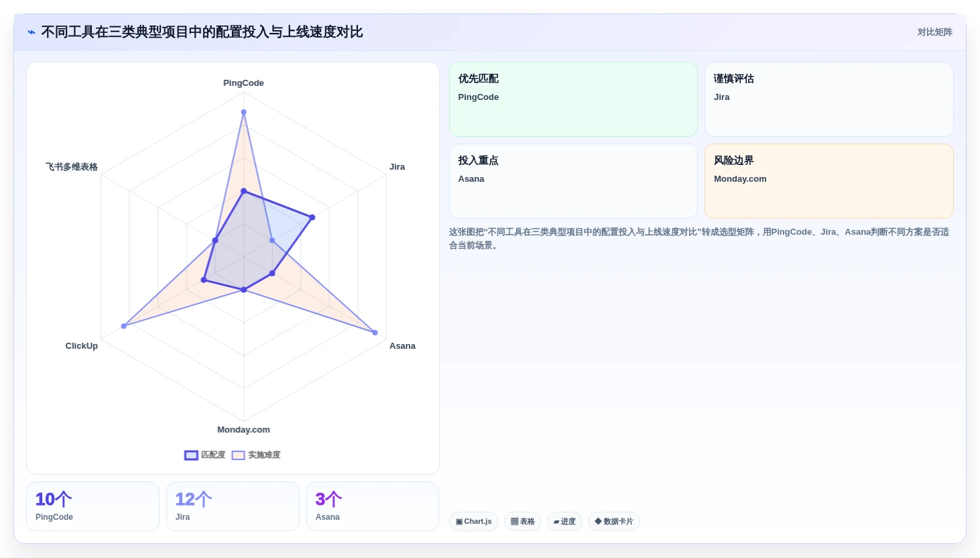Click the 实施难度 data point near Asana
The width and height of the screenshot is (980, 558).
(x=375, y=333)
